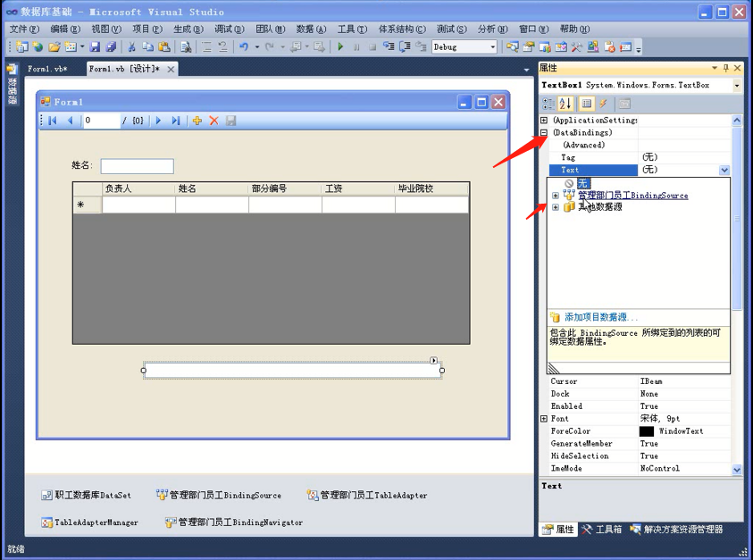Viewport: 753px width, 560px height.
Task: Click the New Project toolbar icon
Action: tap(21, 46)
